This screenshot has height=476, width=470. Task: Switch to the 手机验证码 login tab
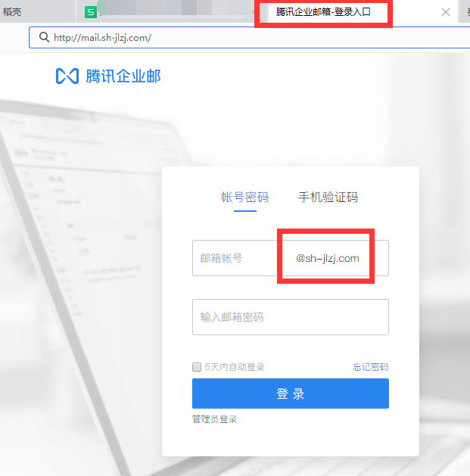pos(328,198)
